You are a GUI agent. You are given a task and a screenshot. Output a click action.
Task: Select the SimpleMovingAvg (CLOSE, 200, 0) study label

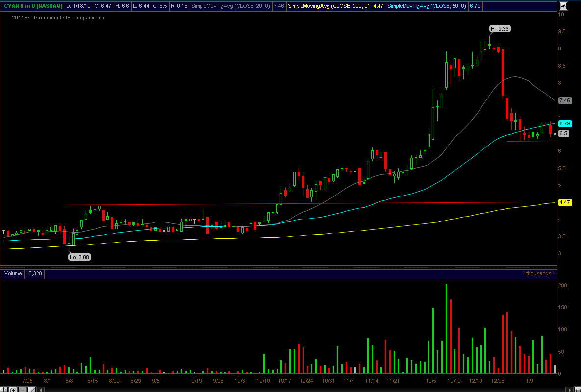pos(328,6)
